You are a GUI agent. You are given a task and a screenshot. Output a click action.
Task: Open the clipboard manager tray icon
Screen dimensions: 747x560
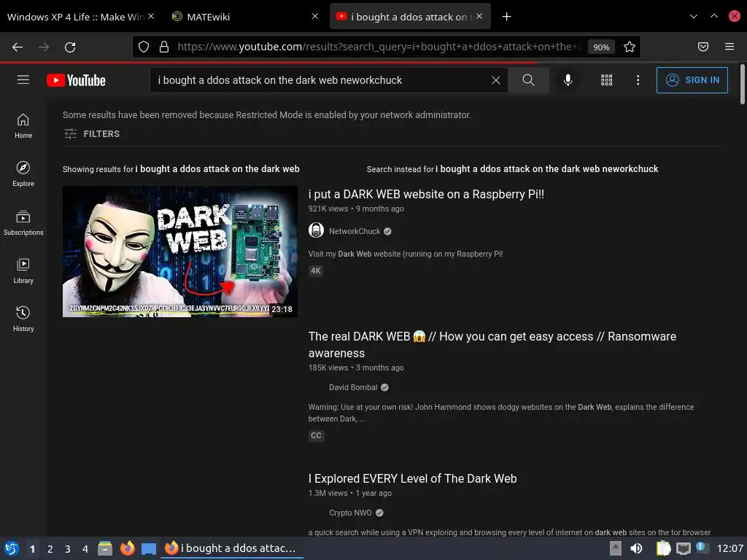pos(663,548)
